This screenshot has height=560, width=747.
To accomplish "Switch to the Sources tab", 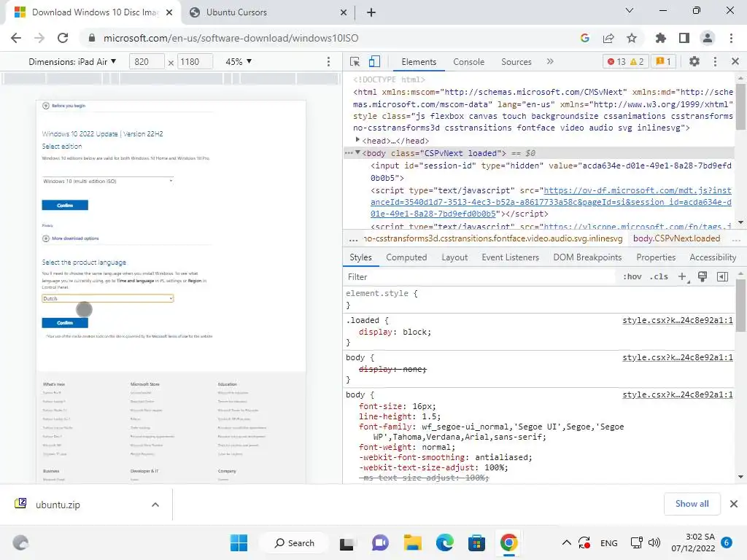I will coord(516,62).
